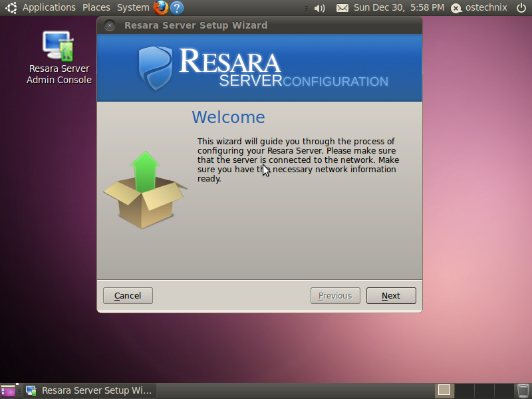
Task: Open the Places menu
Action: pos(96,7)
